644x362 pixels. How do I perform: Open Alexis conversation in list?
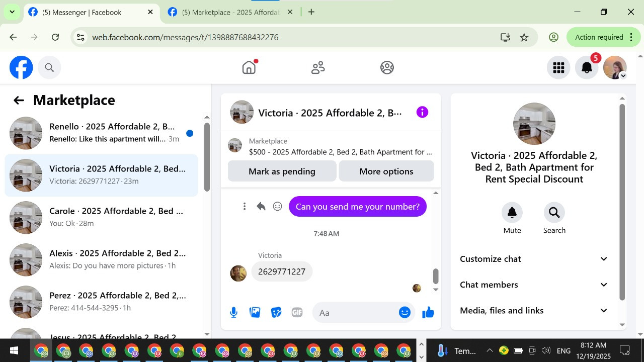[x=102, y=259]
